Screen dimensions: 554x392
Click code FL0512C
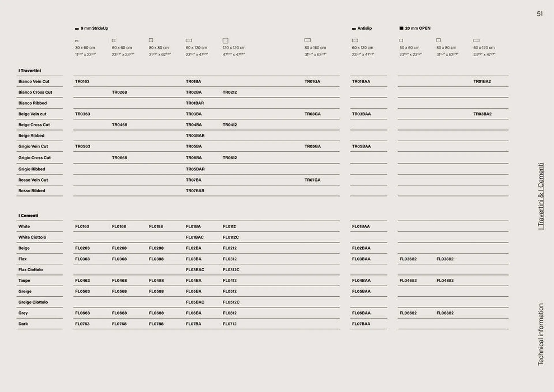coord(231,302)
